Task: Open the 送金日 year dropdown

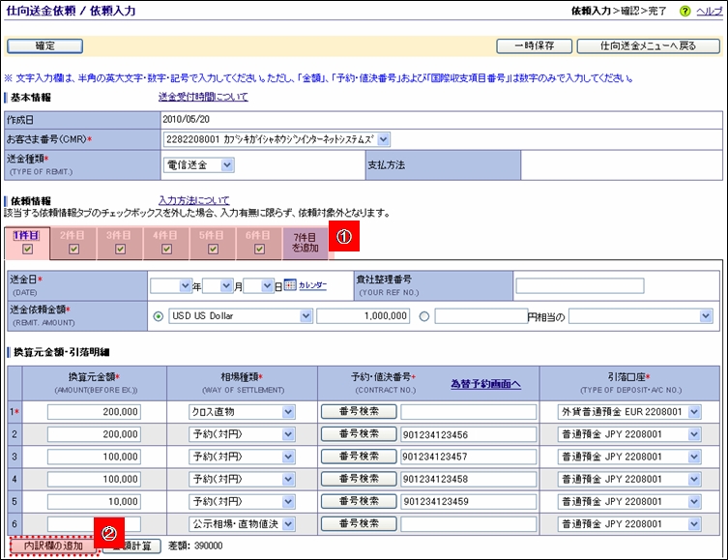Action: (170, 286)
